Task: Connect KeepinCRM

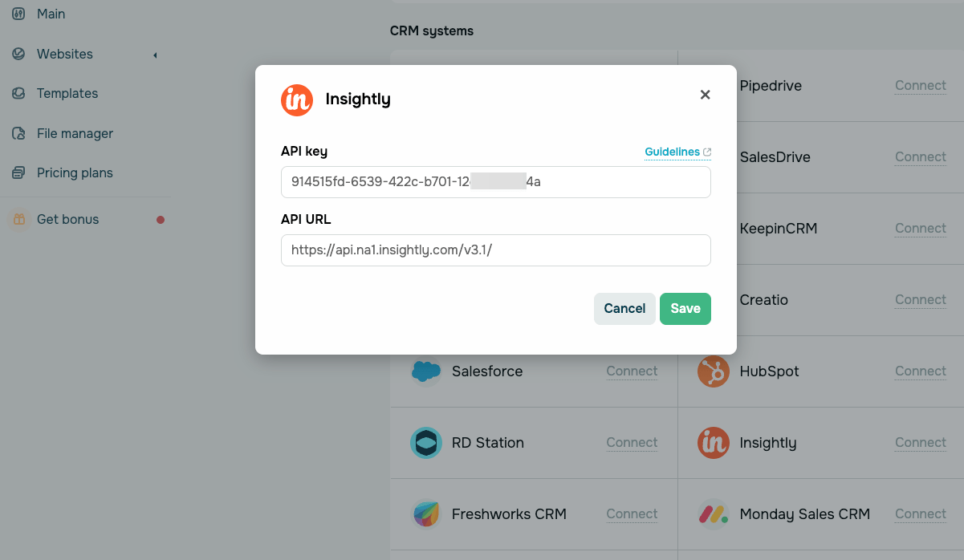Action: pyautogui.click(x=921, y=229)
